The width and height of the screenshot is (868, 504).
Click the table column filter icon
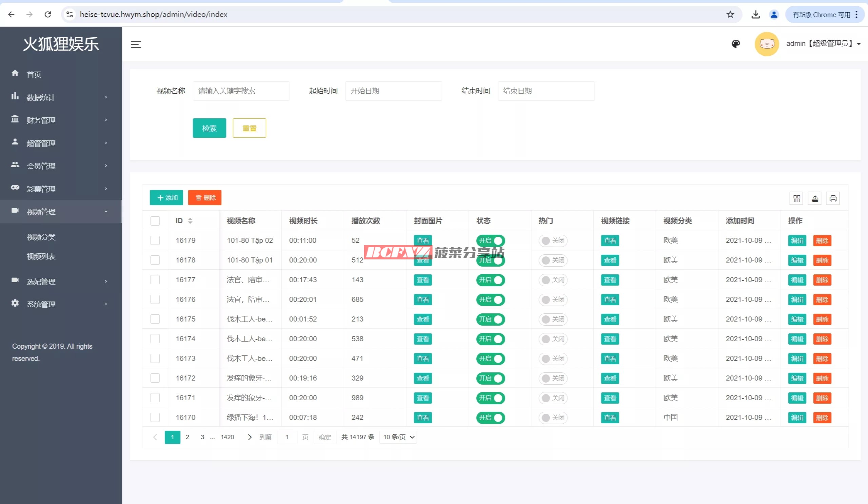pos(796,198)
